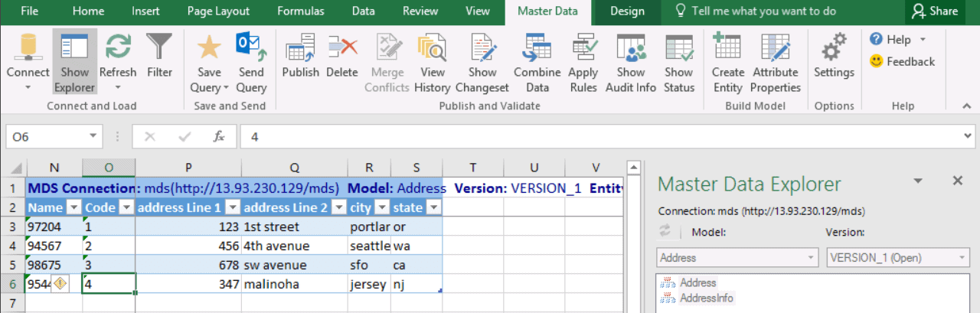Click Send Query Outlook icon

pyautogui.click(x=251, y=47)
